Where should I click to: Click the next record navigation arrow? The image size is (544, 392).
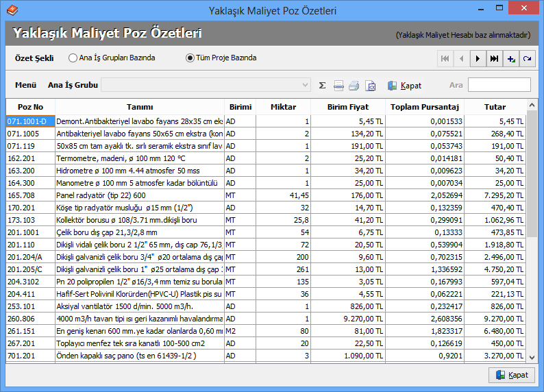478,59
